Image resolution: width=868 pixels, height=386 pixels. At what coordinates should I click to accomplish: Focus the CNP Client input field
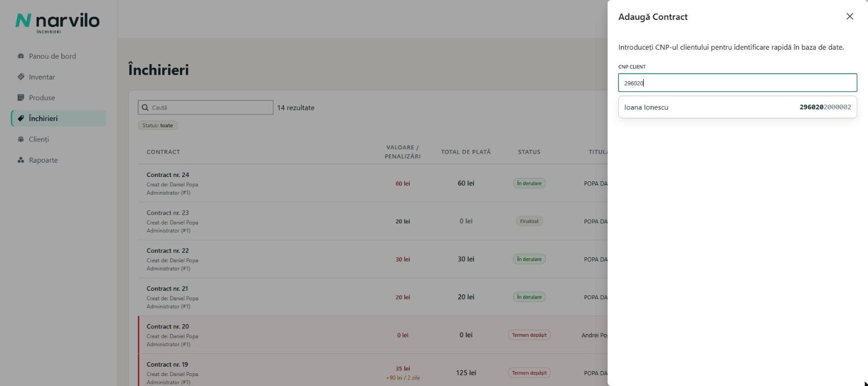[737, 83]
